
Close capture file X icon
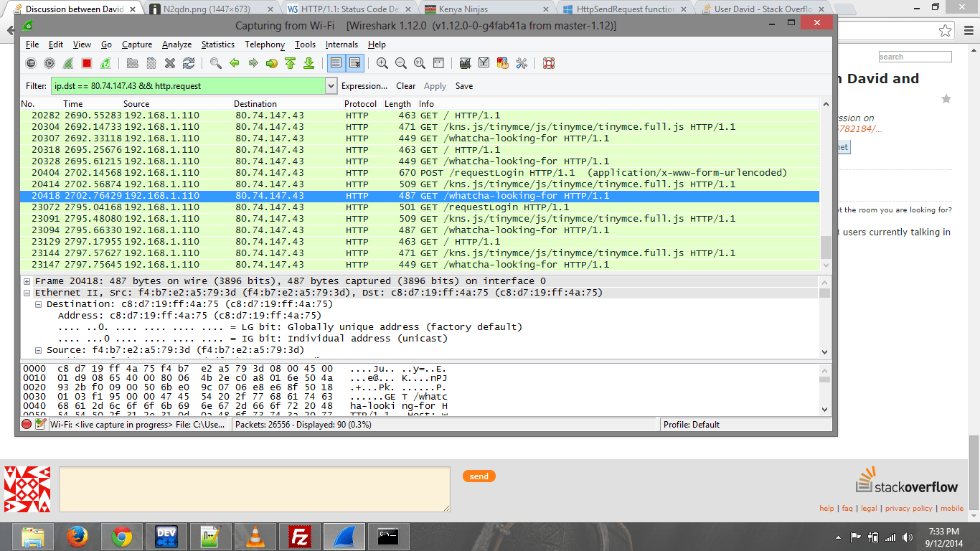tap(170, 63)
